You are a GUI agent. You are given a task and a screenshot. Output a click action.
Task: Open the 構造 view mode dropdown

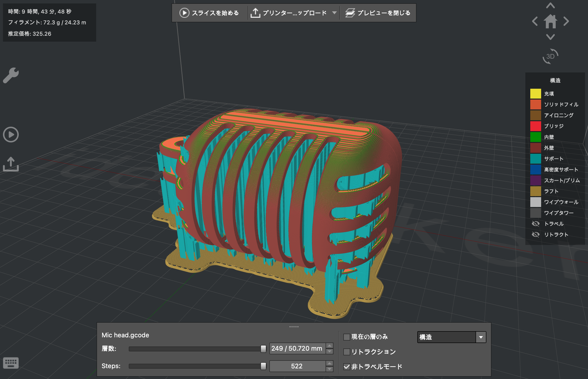point(452,337)
